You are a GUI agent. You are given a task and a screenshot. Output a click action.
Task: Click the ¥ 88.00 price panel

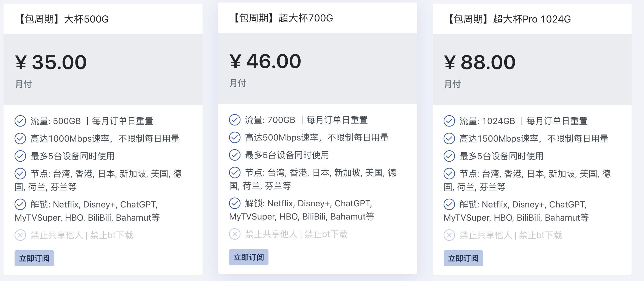click(532, 70)
